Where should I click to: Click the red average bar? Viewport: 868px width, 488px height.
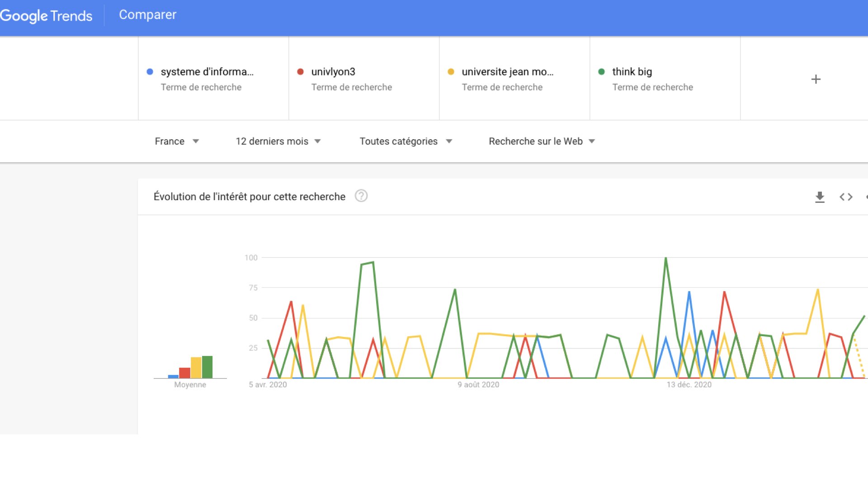[x=184, y=373]
